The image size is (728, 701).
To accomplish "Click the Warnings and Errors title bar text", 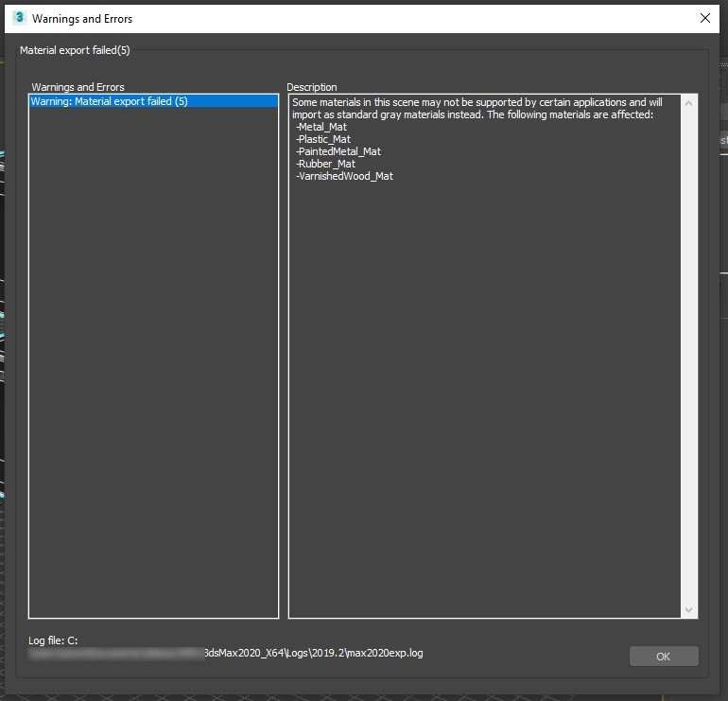I will (82, 19).
